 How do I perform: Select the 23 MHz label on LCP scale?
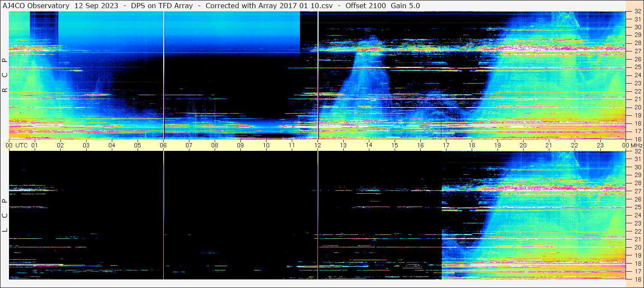pyautogui.click(x=637, y=223)
